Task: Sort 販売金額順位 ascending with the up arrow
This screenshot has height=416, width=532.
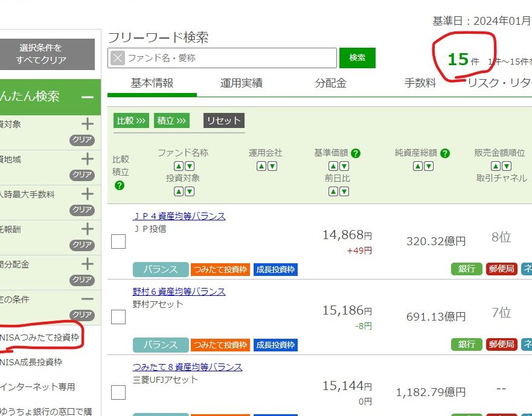Action: click(496, 166)
